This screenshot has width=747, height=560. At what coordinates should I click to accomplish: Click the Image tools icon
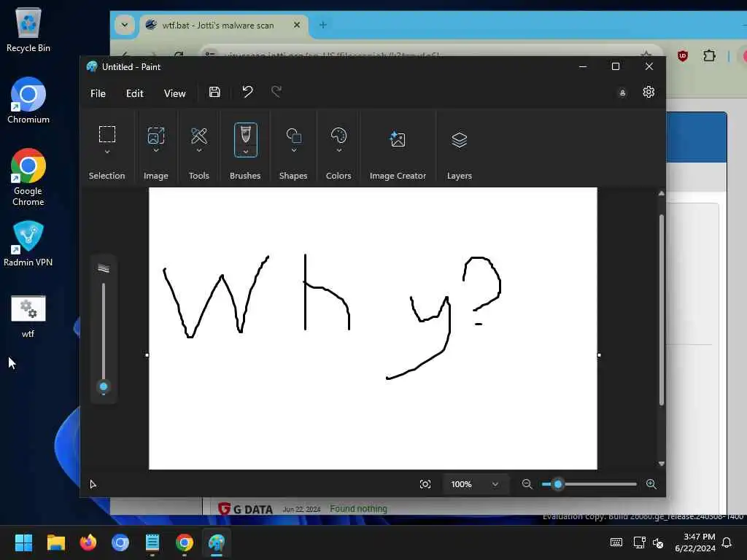156,135
